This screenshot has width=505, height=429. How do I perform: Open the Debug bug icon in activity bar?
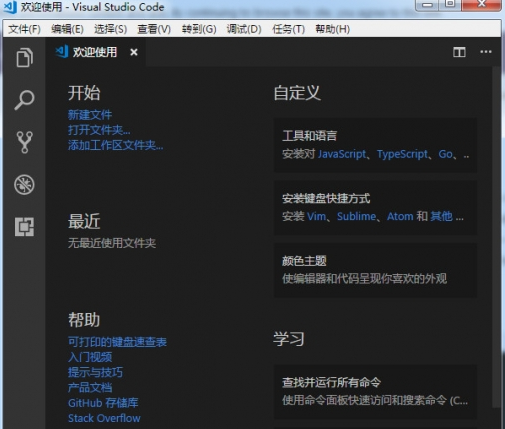coord(24,184)
